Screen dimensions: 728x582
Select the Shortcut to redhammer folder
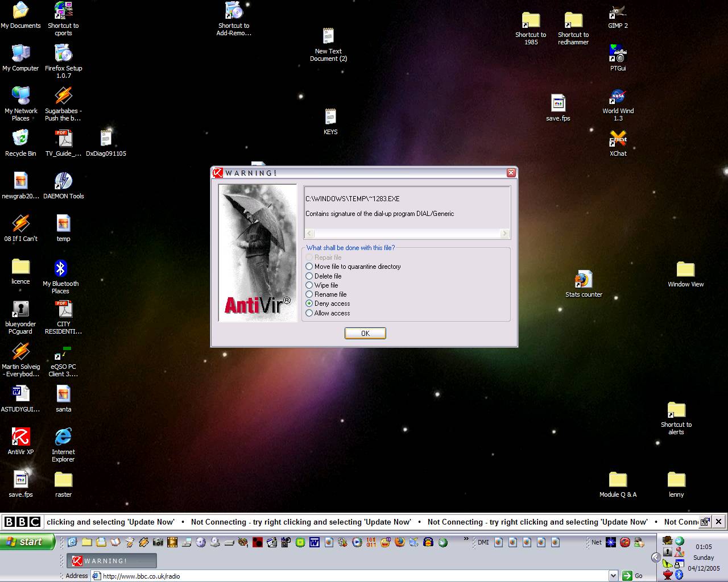(x=573, y=28)
